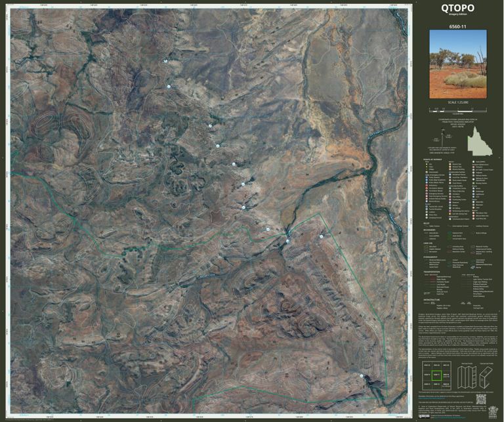
Task: Click the kilometres scale bar
Action: pyautogui.click(x=457, y=110)
